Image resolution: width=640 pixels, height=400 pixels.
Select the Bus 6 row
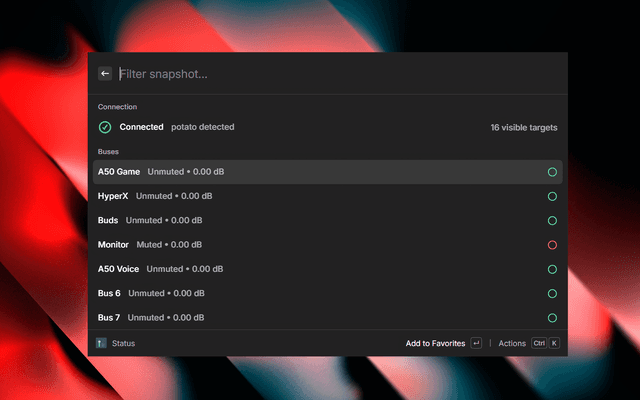(x=300, y=293)
